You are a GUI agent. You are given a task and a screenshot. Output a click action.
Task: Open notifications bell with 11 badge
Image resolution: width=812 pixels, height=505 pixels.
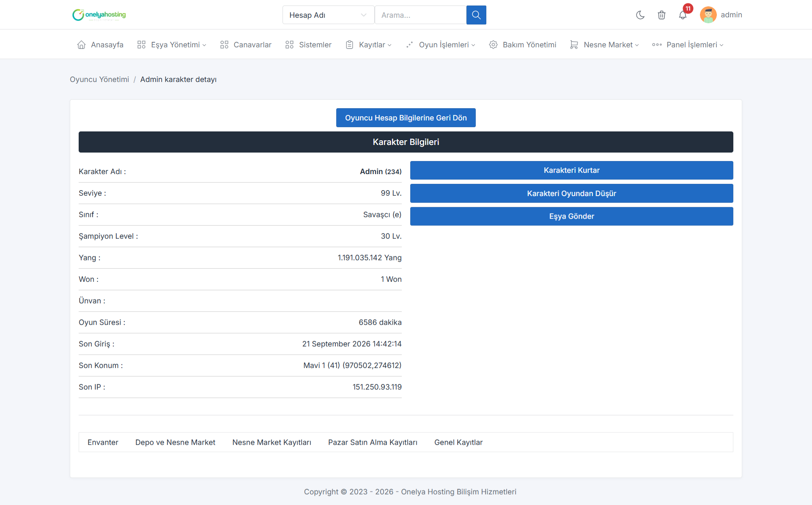click(683, 15)
